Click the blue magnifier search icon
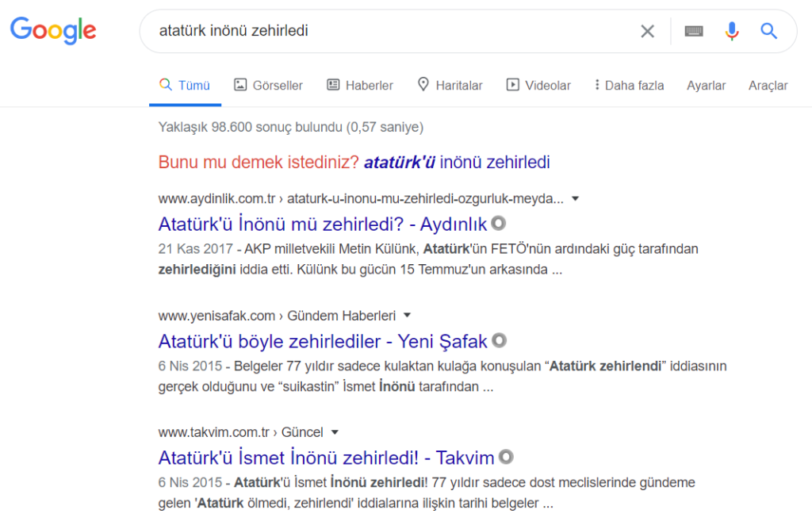 click(769, 31)
